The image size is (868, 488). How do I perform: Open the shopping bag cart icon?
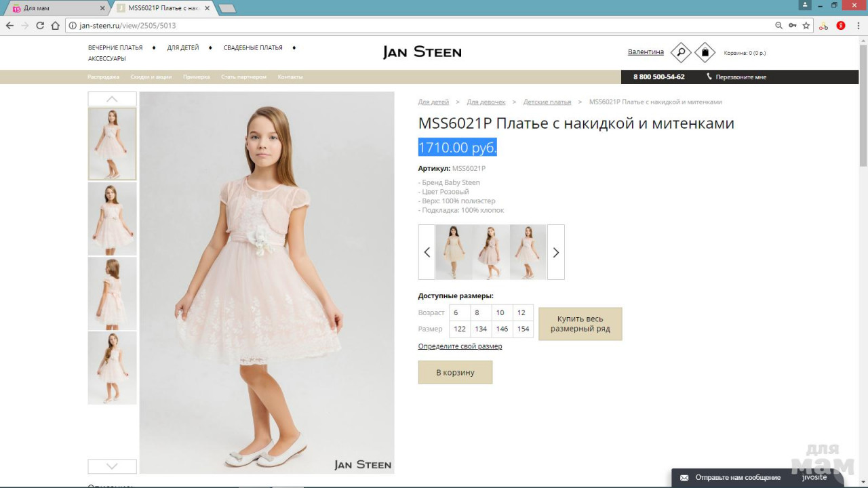point(705,52)
